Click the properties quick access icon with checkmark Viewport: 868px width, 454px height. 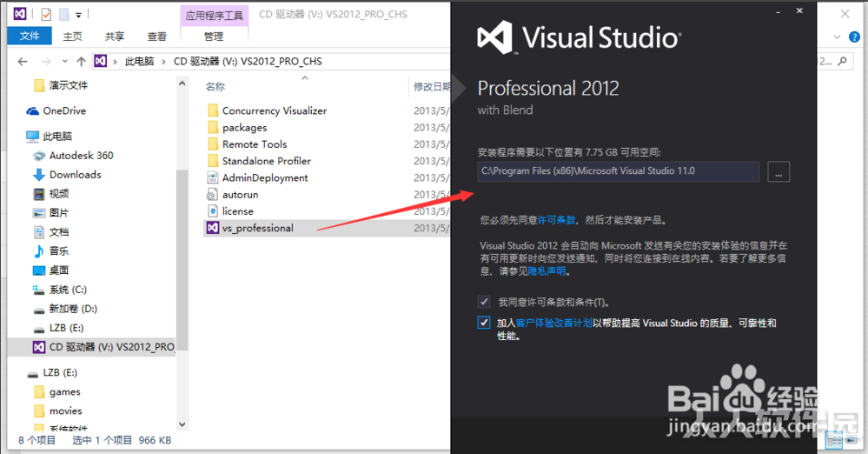click(x=47, y=15)
